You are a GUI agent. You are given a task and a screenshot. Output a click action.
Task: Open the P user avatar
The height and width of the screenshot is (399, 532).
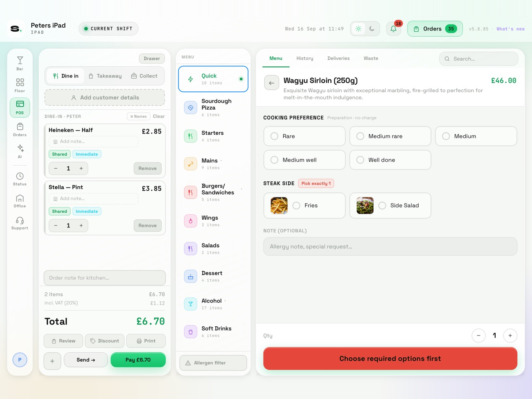20,360
